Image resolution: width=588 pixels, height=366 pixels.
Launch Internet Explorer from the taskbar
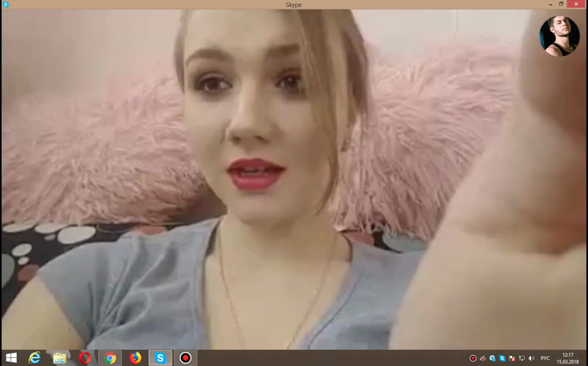pos(35,358)
